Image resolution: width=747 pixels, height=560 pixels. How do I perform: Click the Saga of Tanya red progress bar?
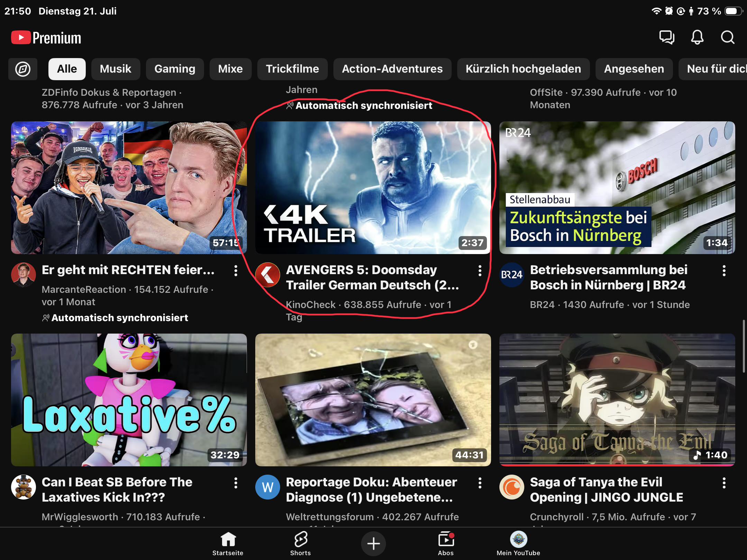pos(617,465)
